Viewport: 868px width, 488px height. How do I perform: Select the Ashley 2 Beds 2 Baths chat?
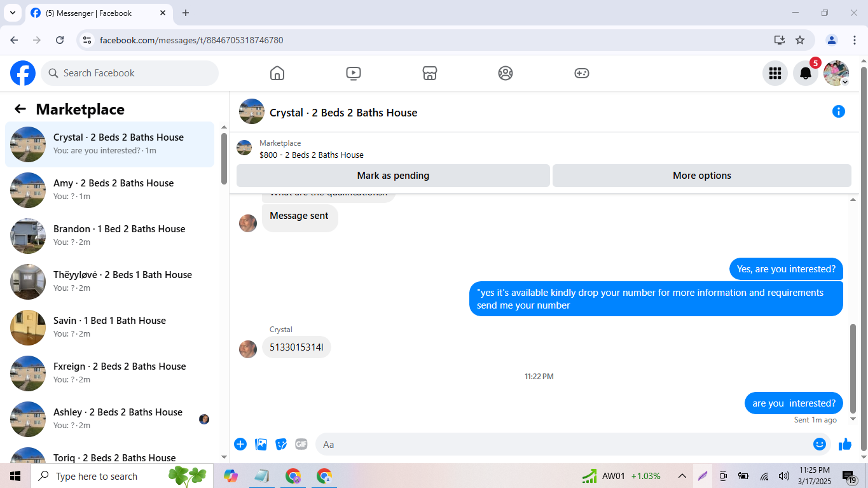click(110, 419)
